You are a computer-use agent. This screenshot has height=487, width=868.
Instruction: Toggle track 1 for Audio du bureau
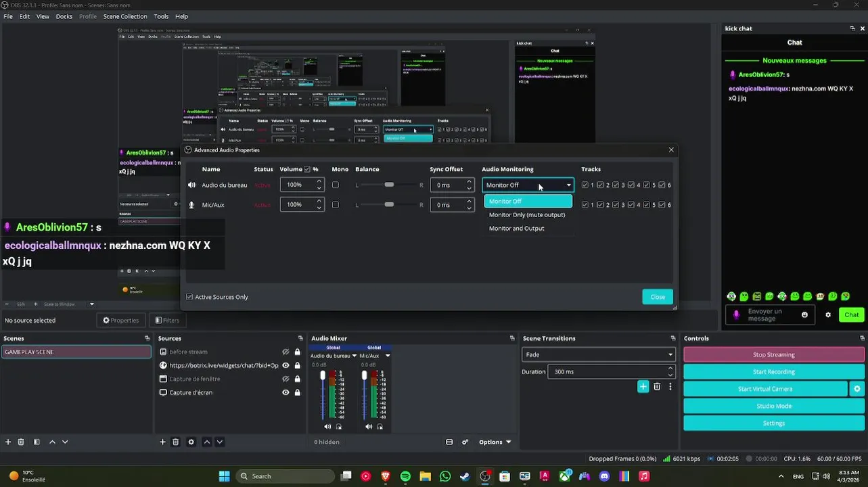[585, 185]
